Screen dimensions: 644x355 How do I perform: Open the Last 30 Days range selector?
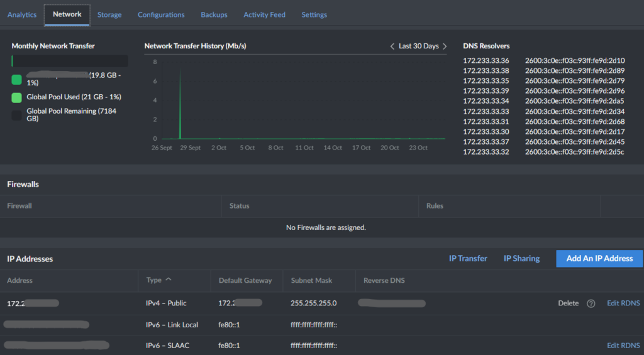tap(418, 46)
